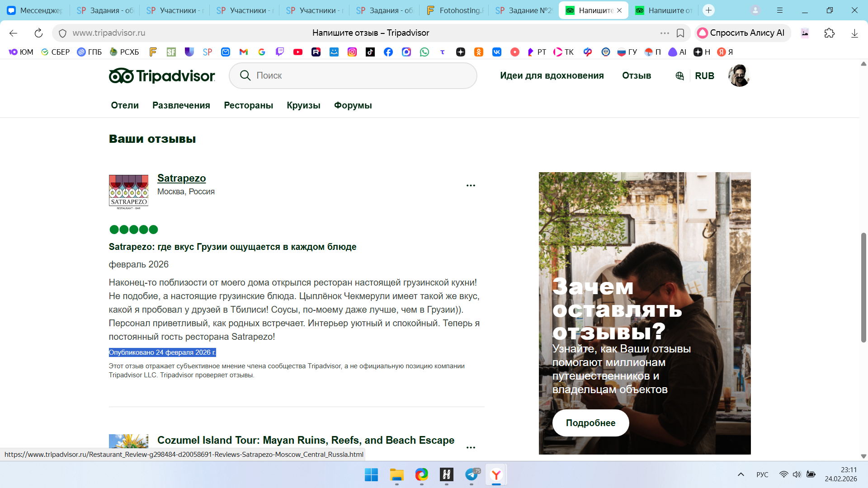
Task: Expand options menu for Satrapezo review
Action: [471, 186]
